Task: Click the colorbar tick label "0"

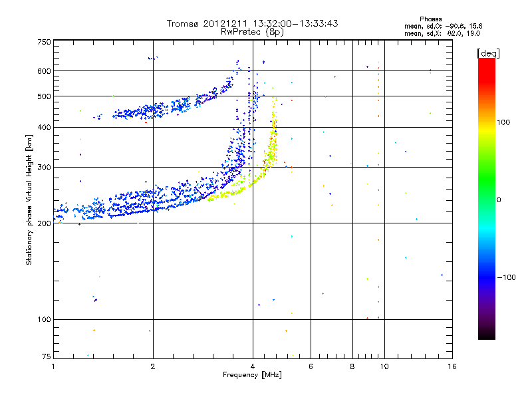Action: 499,199
